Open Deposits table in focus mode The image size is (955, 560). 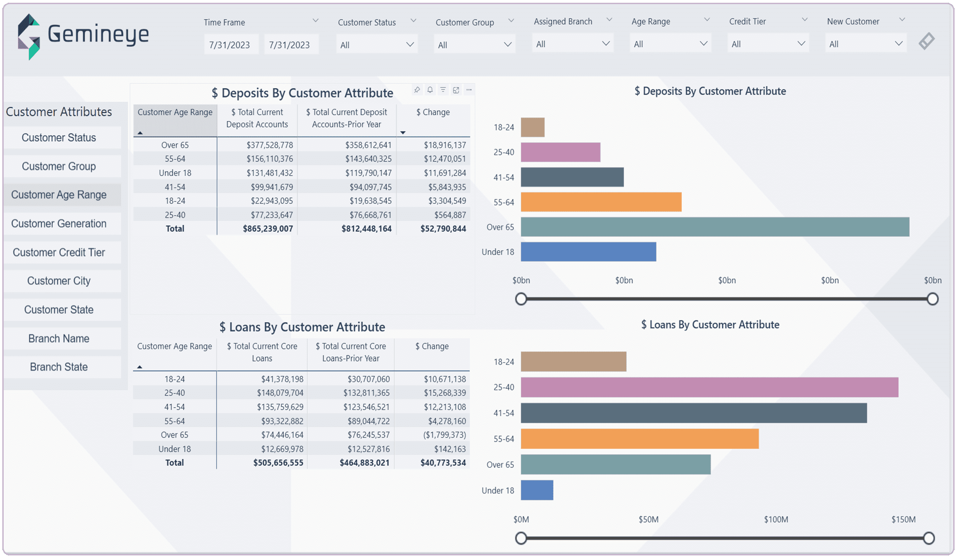[456, 90]
